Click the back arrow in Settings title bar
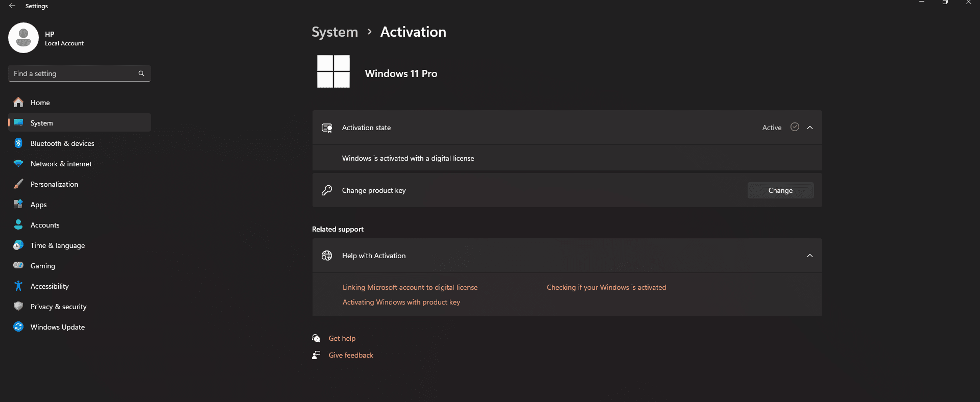Viewport: 980px width, 402px height. (12, 6)
